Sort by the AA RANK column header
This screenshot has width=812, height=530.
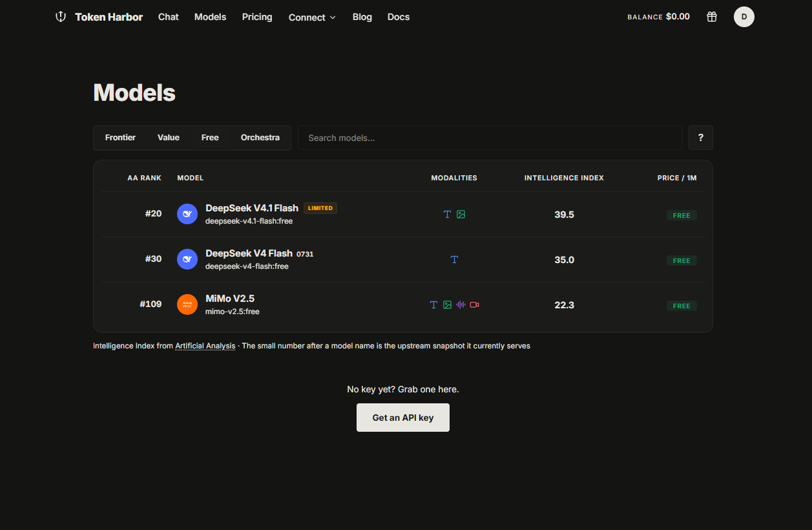pos(145,178)
